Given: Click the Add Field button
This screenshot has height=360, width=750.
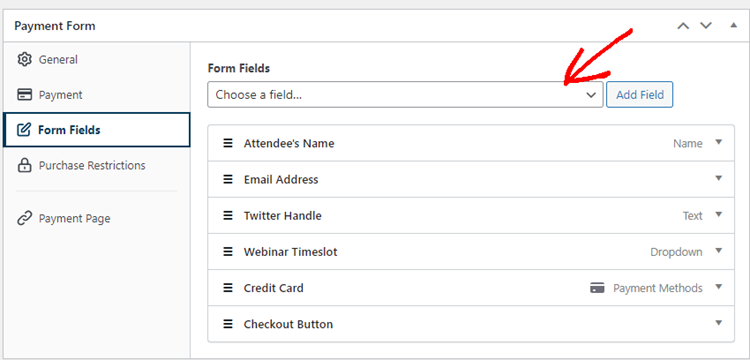Looking at the screenshot, I should click(640, 95).
